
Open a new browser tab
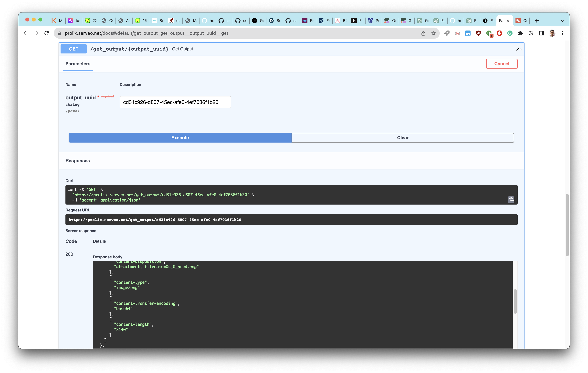(x=537, y=21)
